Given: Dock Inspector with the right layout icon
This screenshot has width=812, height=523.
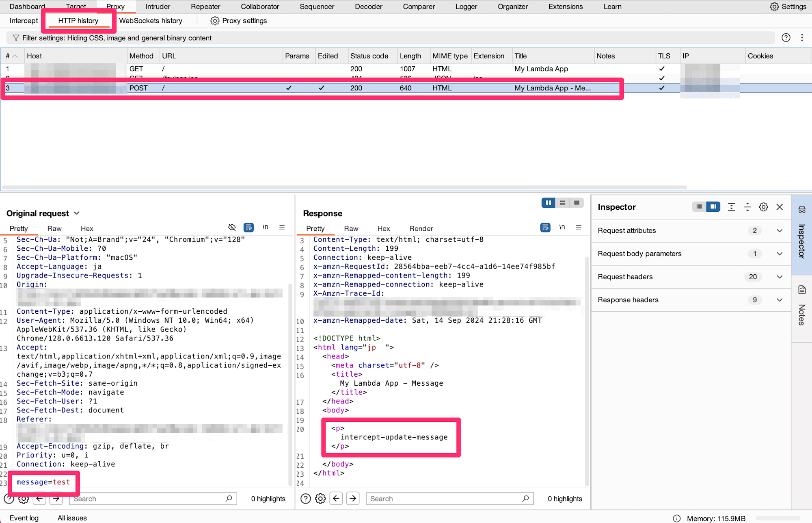Looking at the screenshot, I should tap(713, 207).
